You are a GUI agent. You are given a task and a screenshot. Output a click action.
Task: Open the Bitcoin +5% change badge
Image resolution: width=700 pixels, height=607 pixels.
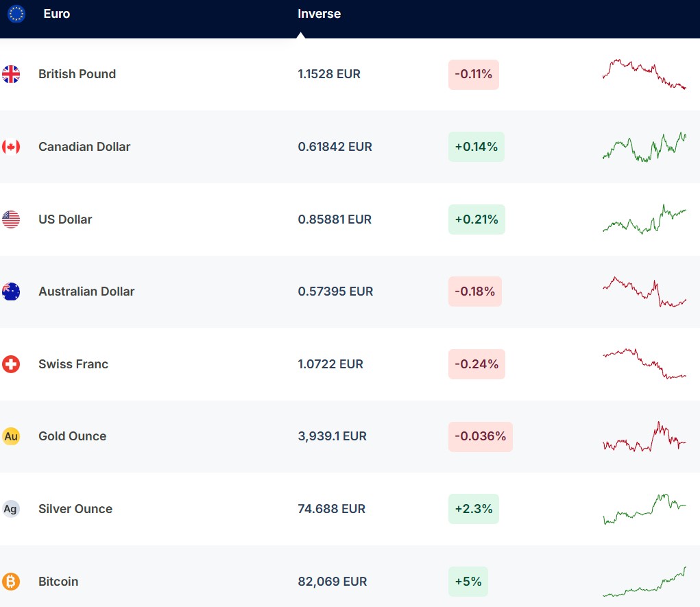tap(468, 582)
